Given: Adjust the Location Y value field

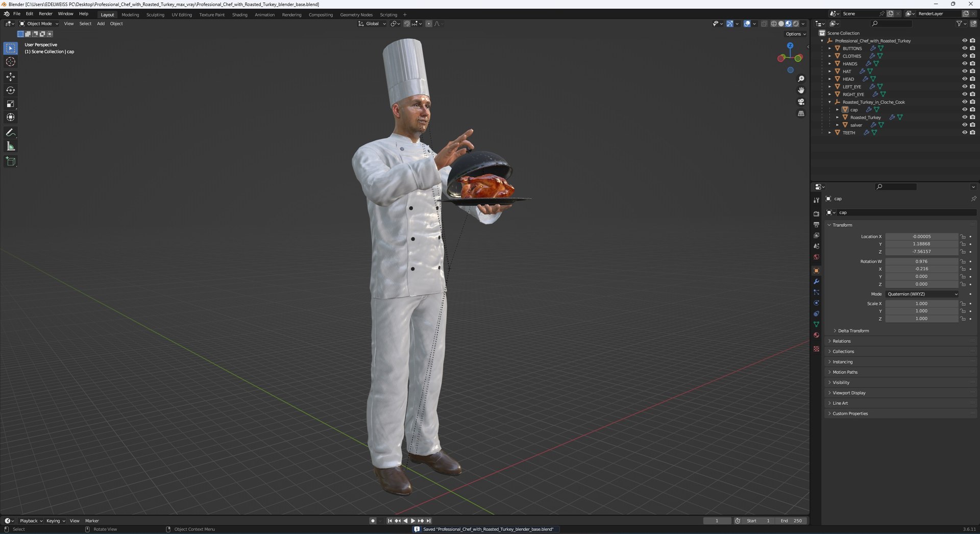Looking at the screenshot, I should (x=922, y=244).
